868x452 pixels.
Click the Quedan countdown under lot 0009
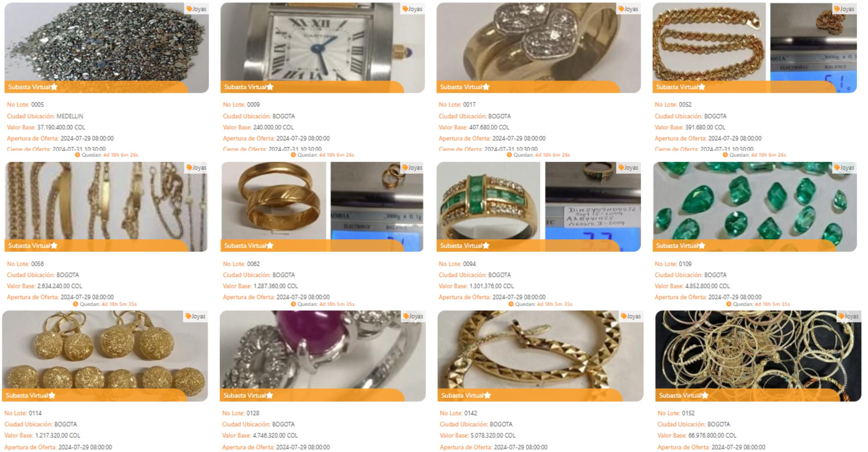coord(323,155)
